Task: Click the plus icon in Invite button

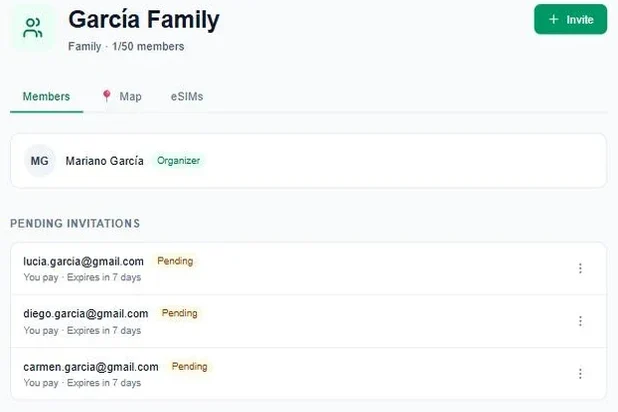Action: (x=553, y=19)
